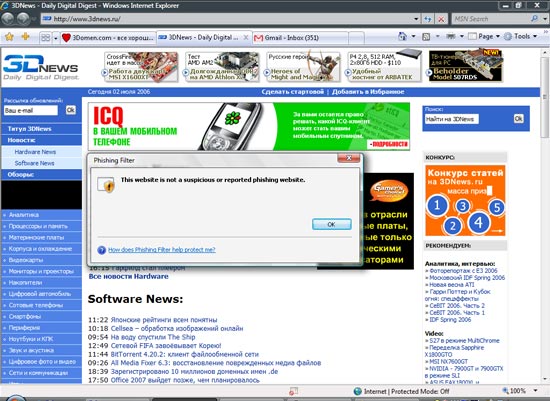Click the Ваш e-mail input field
This screenshot has width=550, height=401.
point(31,111)
